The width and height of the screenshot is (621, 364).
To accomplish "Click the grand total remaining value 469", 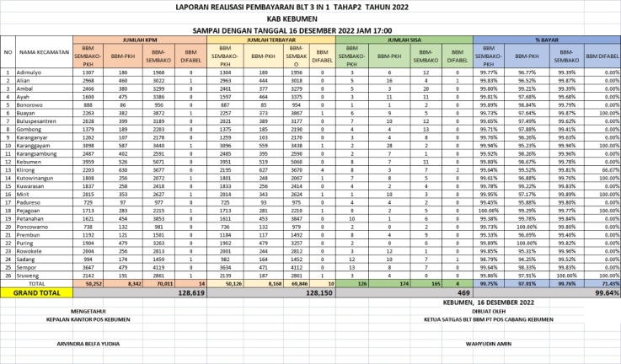I will click(463, 293).
